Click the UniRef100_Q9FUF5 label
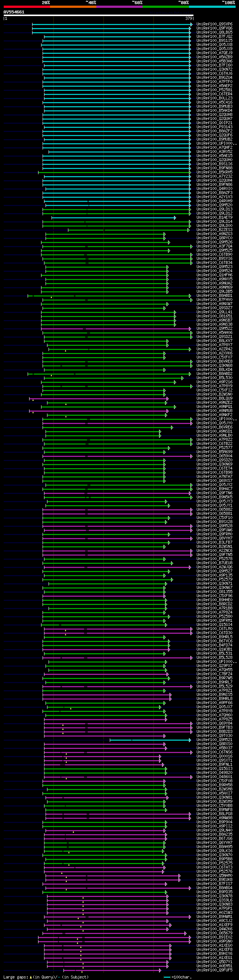 point(214,971)
